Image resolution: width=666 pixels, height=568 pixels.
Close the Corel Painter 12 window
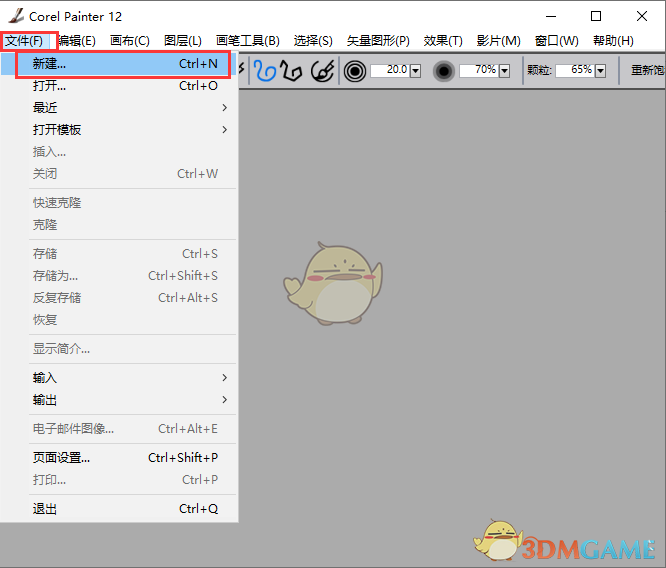tap(642, 17)
